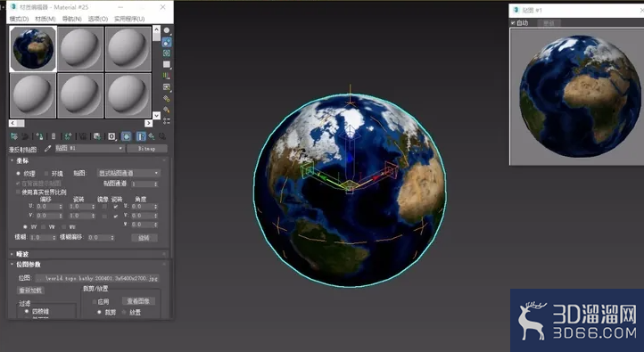Select the 纹理 radio button

tap(18, 174)
